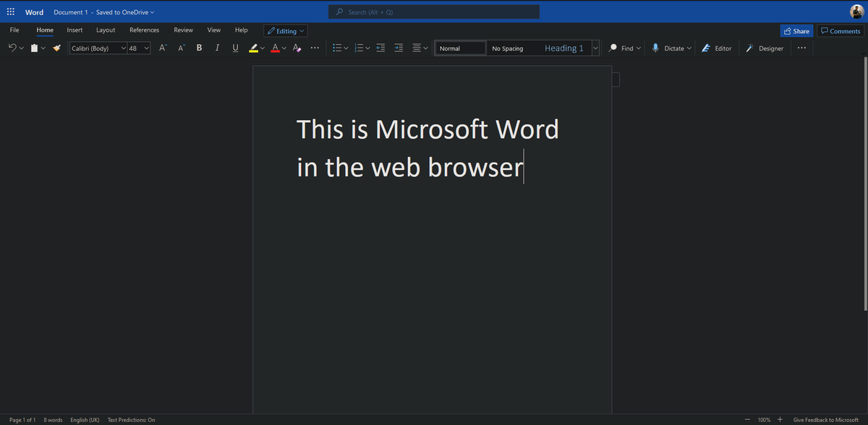Viewport: 868px width, 425px height.
Task: Open the Comments panel
Action: coord(839,30)
